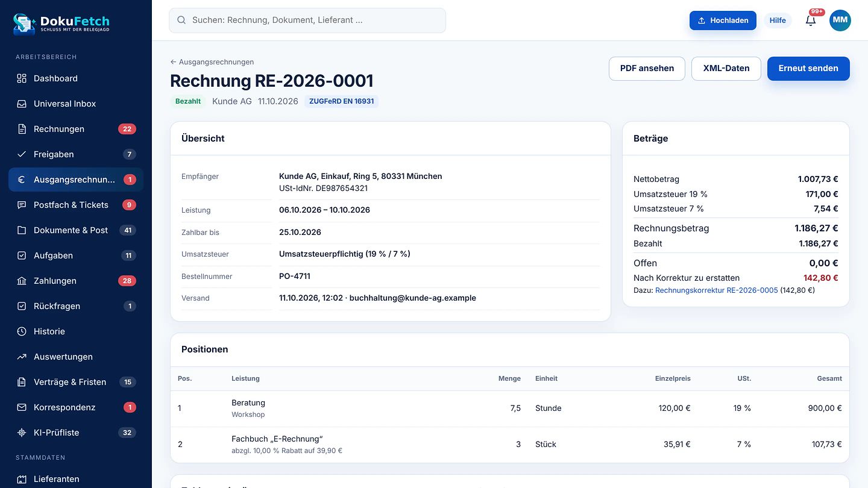868x488 pixels.
Task: Click the Zahlbar bis date 25.10.2026
Action: click(x=300, y=232)
